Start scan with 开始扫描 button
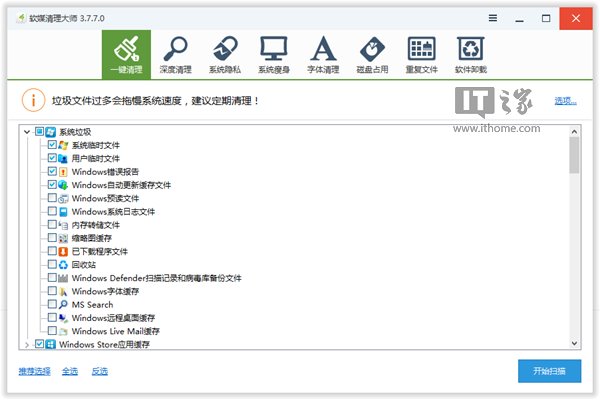 click(549, 371)
